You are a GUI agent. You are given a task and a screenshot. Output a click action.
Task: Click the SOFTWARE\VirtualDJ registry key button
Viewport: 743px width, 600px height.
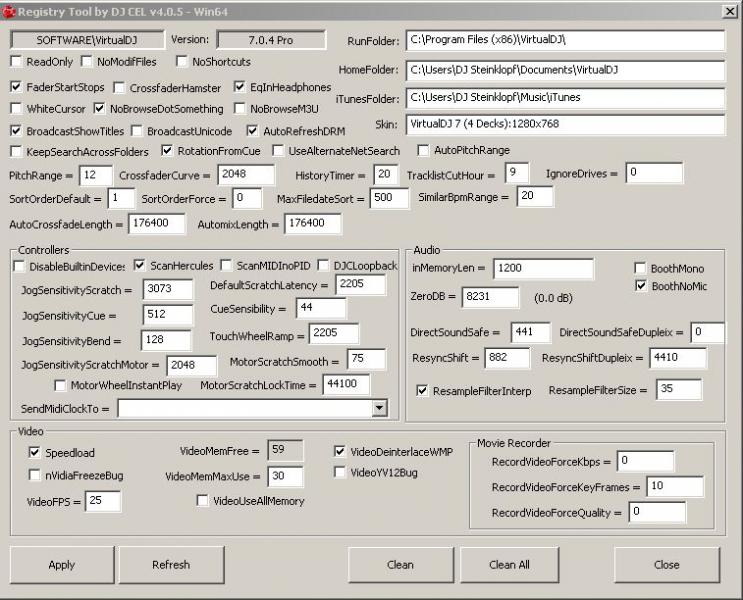coord(87,40)
